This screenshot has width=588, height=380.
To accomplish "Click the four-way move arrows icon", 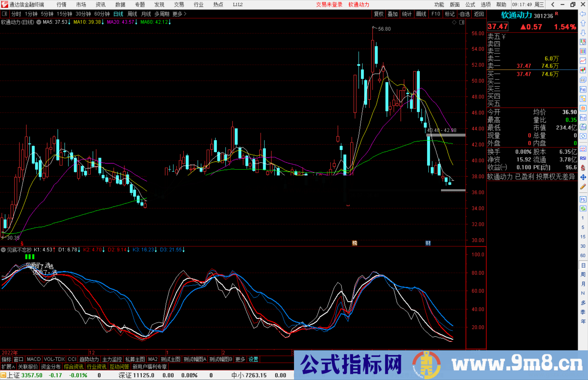I will point(583,177).
